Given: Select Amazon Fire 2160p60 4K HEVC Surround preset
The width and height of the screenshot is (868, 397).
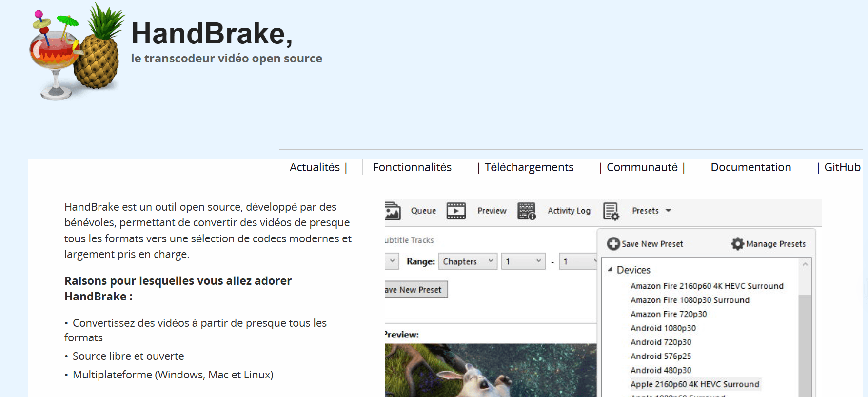Looking at the screenshot, I should [x=707, y=286].
